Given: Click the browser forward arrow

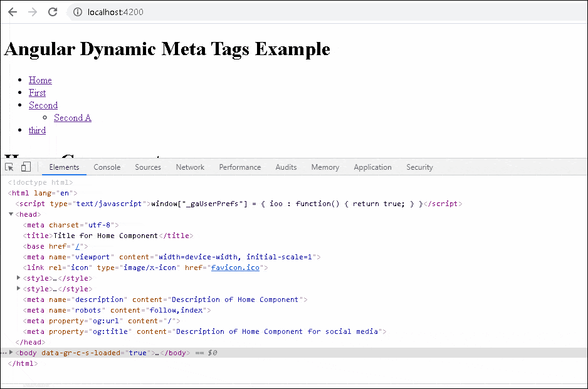Looking at the screenshot, I should [x=33, y=12].
